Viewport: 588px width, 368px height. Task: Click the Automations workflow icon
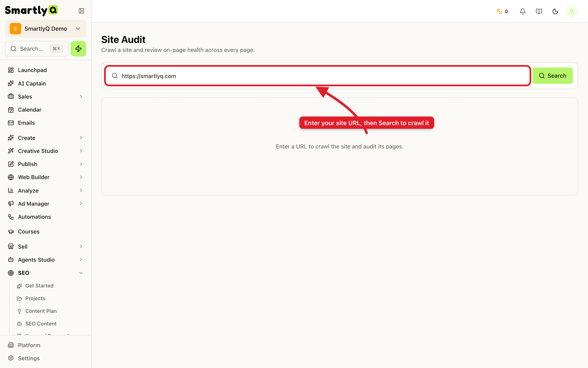11,217
